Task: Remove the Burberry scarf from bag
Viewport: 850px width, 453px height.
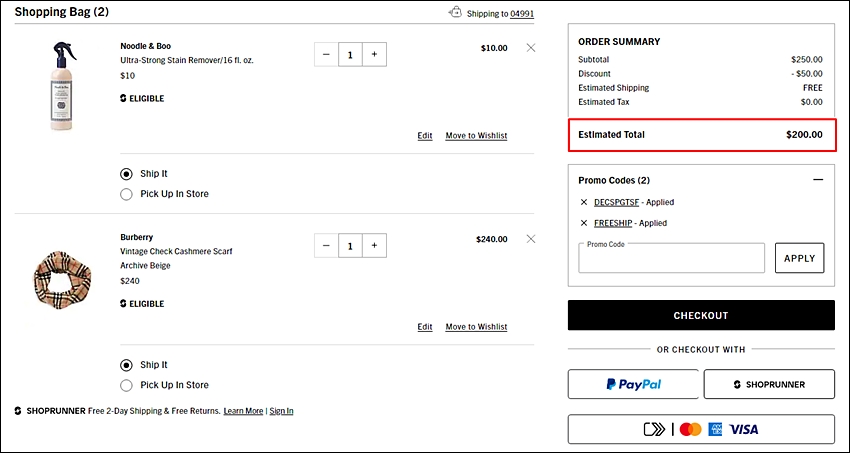Action: tap(531, 239)
